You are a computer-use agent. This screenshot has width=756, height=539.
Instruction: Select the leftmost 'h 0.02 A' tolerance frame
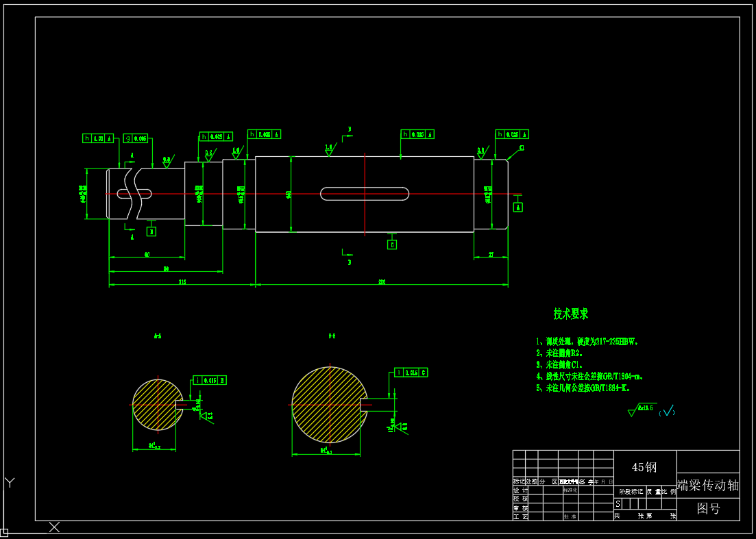98,138
